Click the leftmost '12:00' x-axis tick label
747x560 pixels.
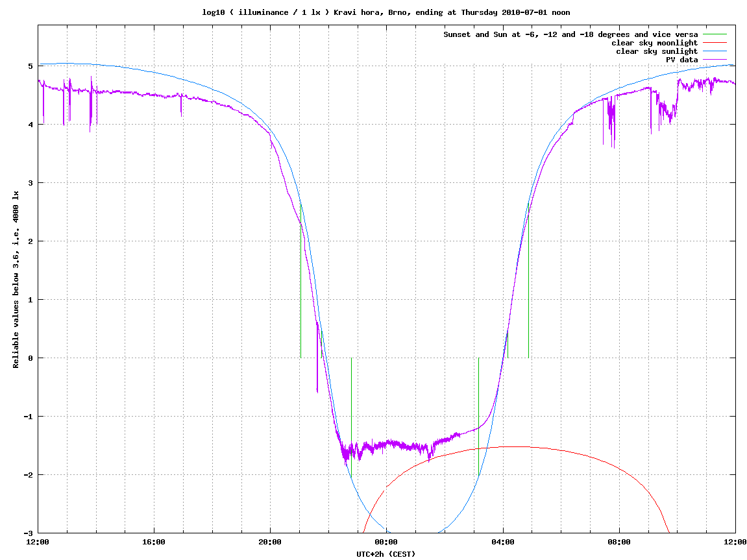38,542
